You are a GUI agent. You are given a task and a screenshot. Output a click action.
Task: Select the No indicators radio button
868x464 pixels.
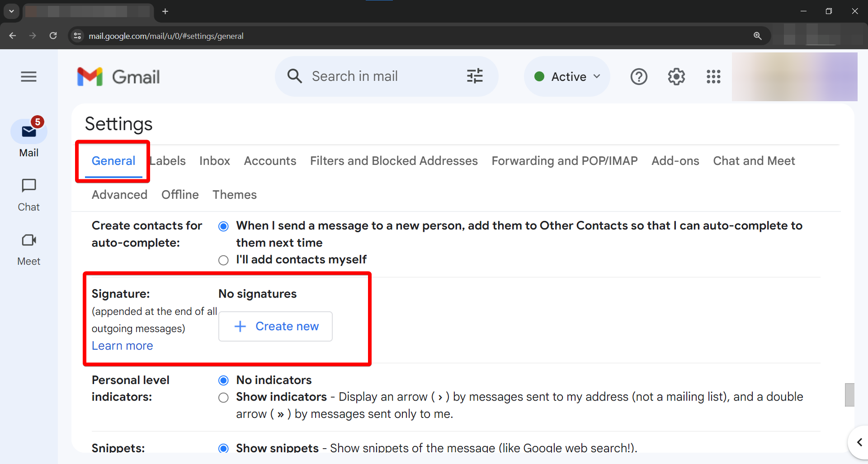pos(223,380)
